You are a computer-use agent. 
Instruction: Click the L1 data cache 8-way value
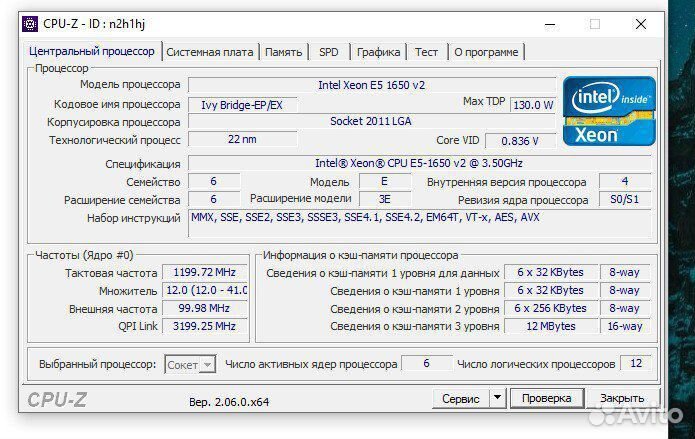click(x=625, y=272)
